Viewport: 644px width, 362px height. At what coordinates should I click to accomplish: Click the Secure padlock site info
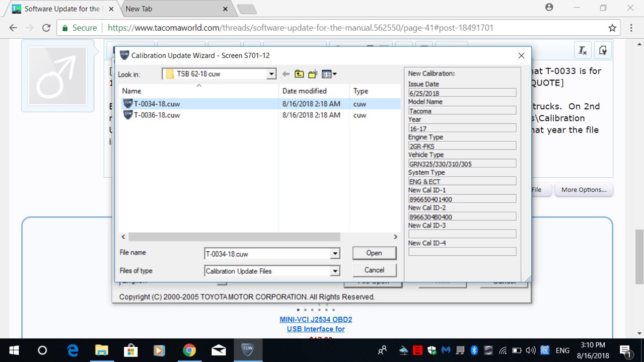[x=79, y=28]
